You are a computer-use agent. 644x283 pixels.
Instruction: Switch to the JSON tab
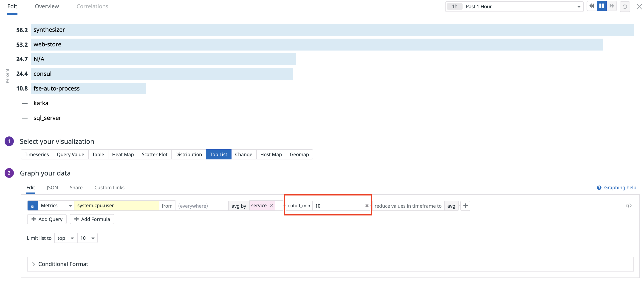(52, 187)
